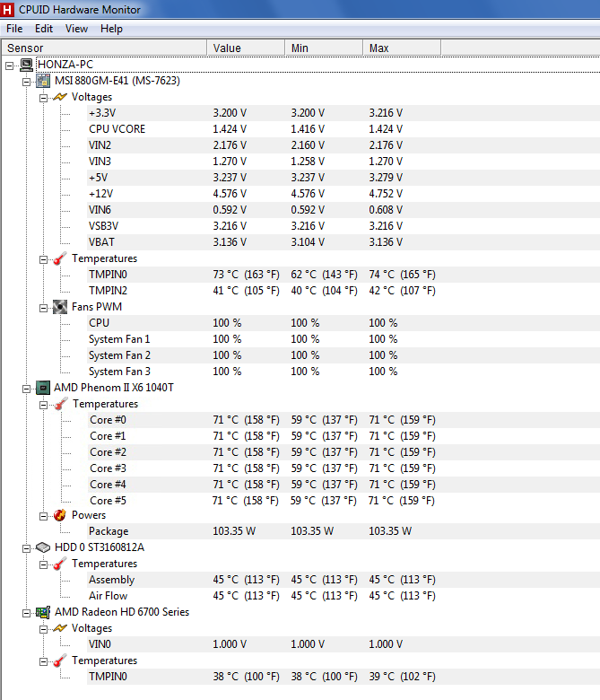Collapse the Fans PWM group
Screen dimensions: 600x700
(43, 308)
